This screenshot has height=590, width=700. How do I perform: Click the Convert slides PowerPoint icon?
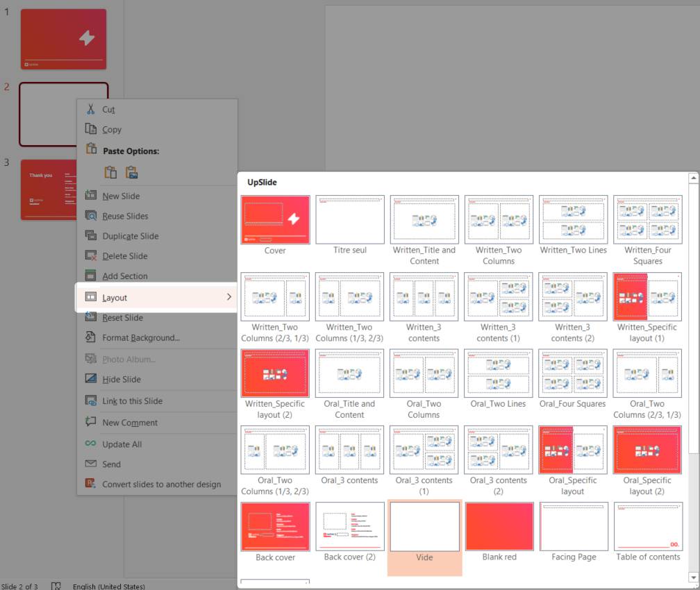90,483
